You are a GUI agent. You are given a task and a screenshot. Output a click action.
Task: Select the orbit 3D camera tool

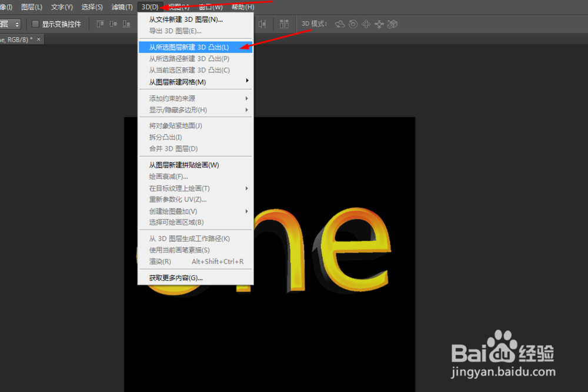(x=340, y=24)
